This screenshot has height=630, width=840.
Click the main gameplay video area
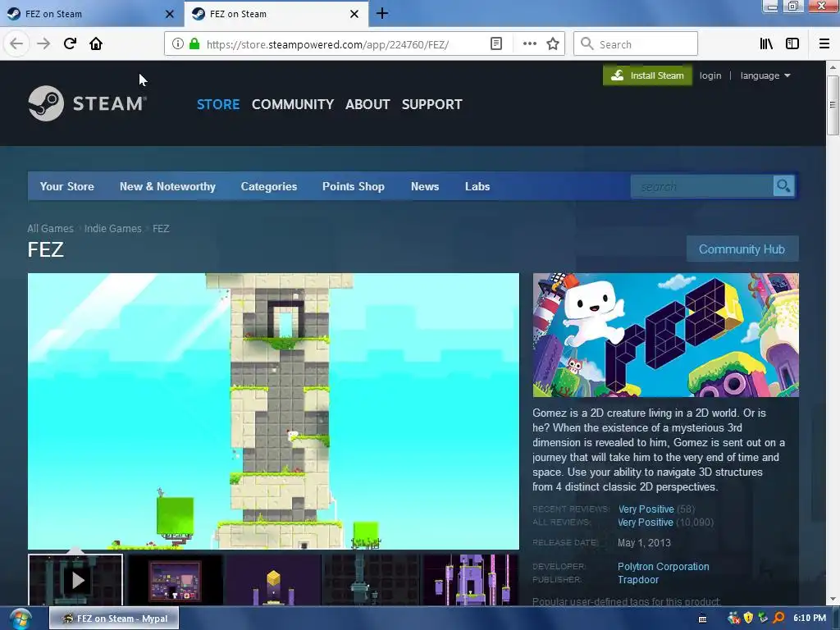(273, 412)
